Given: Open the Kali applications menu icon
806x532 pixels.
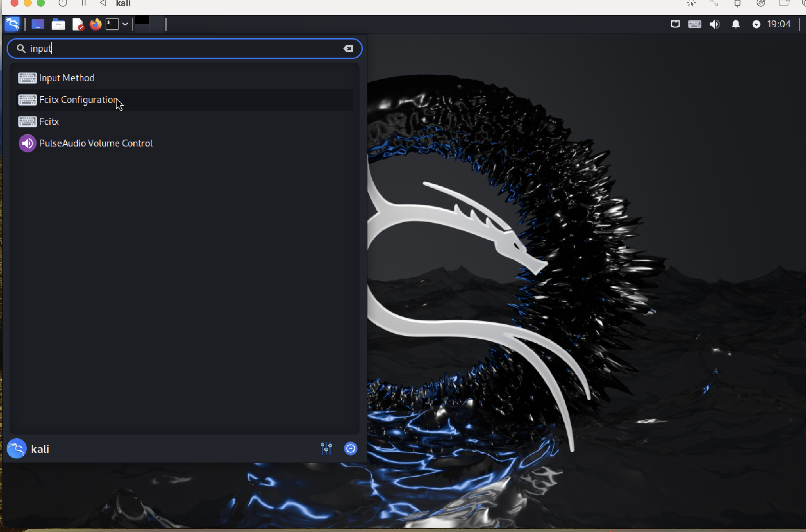Looking at the screenshot, I should point(13,24).
